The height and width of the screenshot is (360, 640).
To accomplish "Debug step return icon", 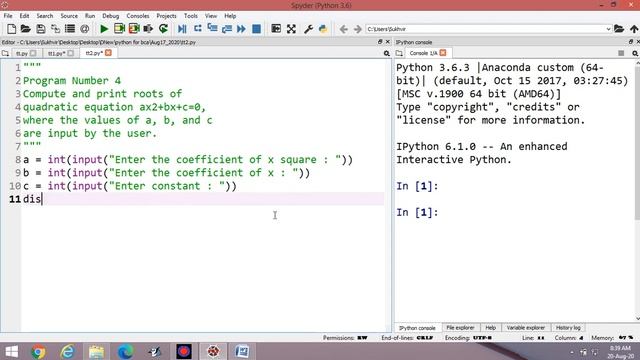I will coord(227,29).
